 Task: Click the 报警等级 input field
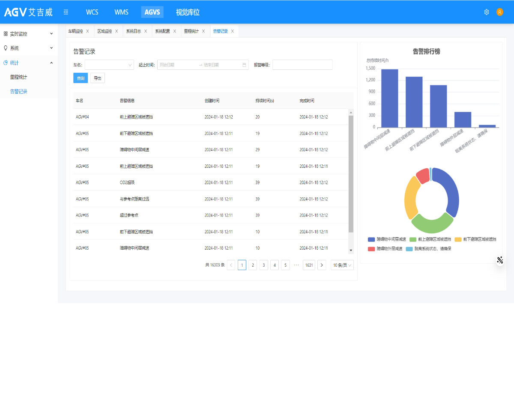[x=302, y=65]
